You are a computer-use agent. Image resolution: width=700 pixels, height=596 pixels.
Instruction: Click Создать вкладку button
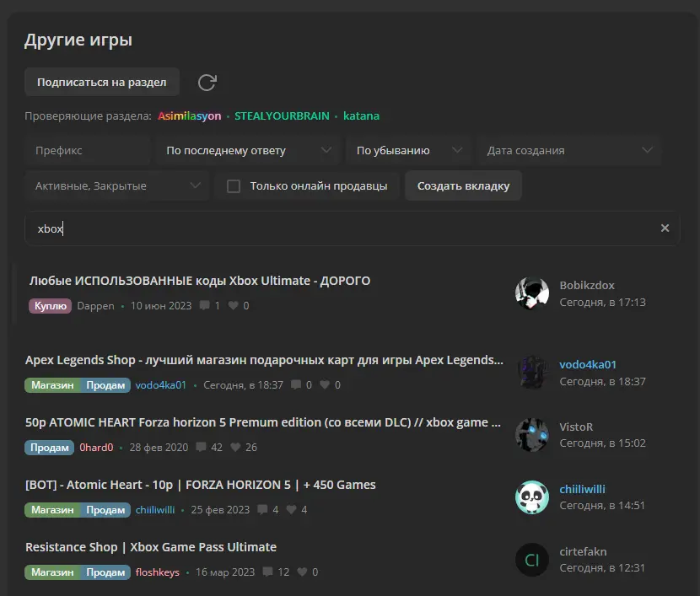tap(463, 185)
